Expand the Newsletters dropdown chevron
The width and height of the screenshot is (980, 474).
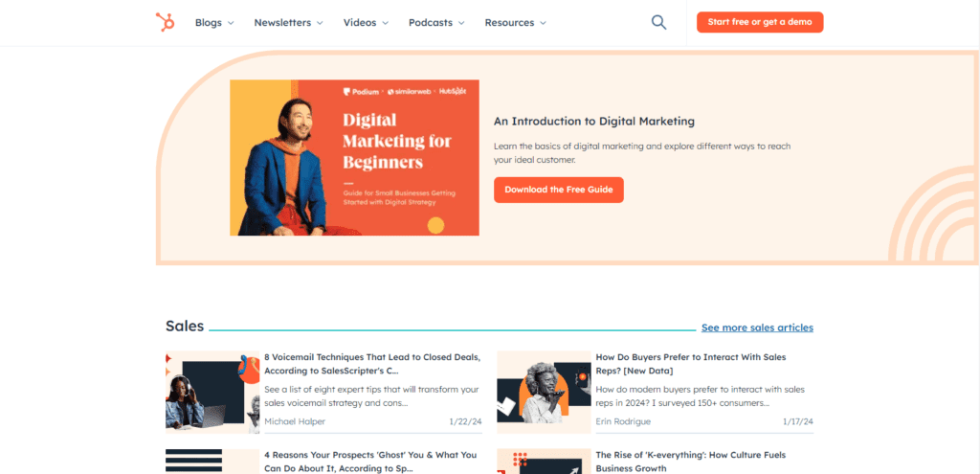coord(320,23)
